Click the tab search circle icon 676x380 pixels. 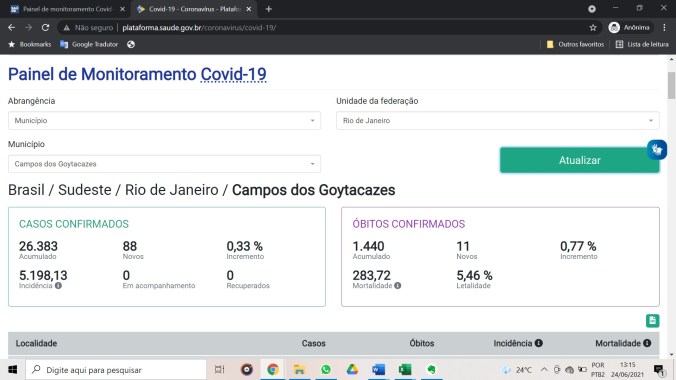592,9
